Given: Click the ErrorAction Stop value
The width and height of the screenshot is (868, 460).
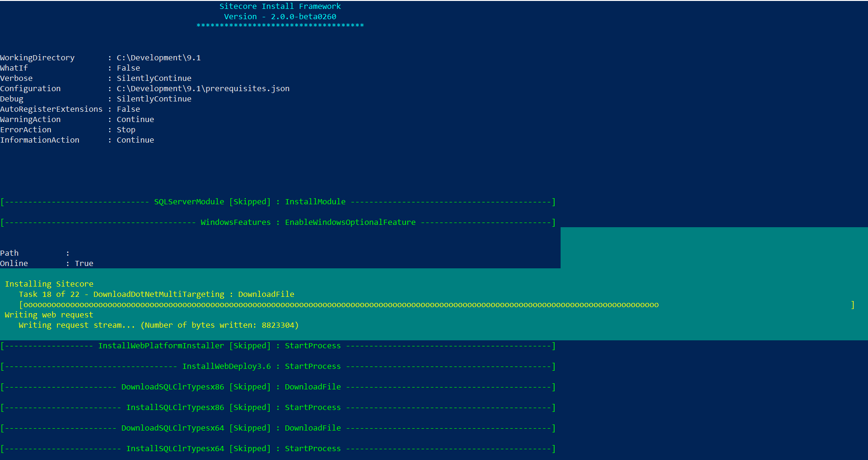Looking at the screenshot, I should pyautogui.click(x=126, y=130).
